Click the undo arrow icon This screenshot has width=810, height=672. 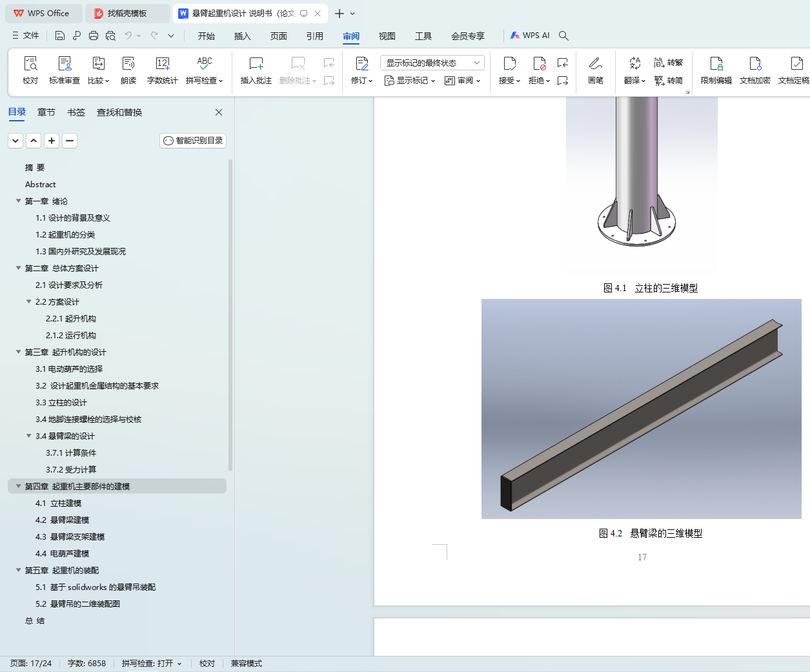[128, 36]
